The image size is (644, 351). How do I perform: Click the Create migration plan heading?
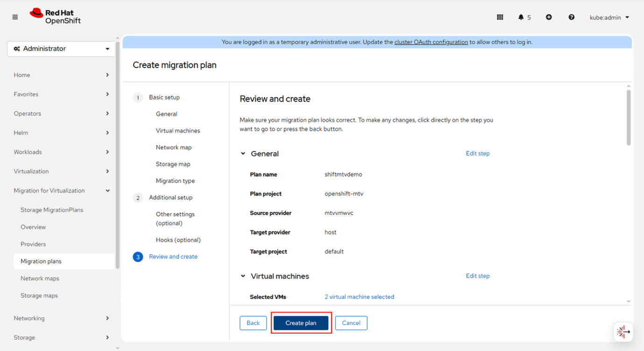click(x=175, y=65)
